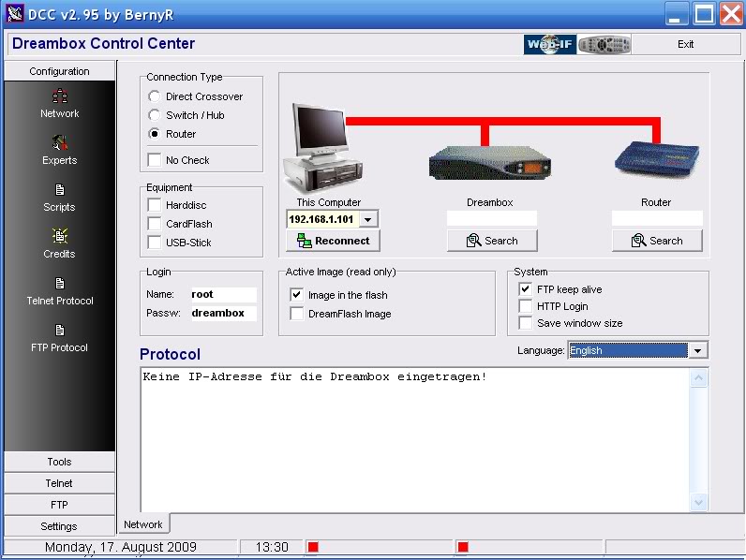The height and width of the screenshot is (560, 746).
Task: Click the Exit button
Action: click(x=686, y=44)
